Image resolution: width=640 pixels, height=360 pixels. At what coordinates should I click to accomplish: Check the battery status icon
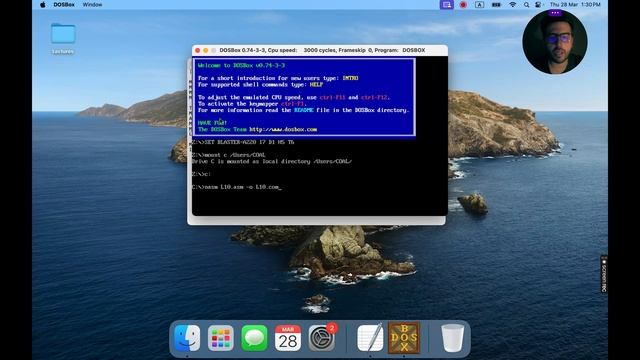[x=496, y=5]
